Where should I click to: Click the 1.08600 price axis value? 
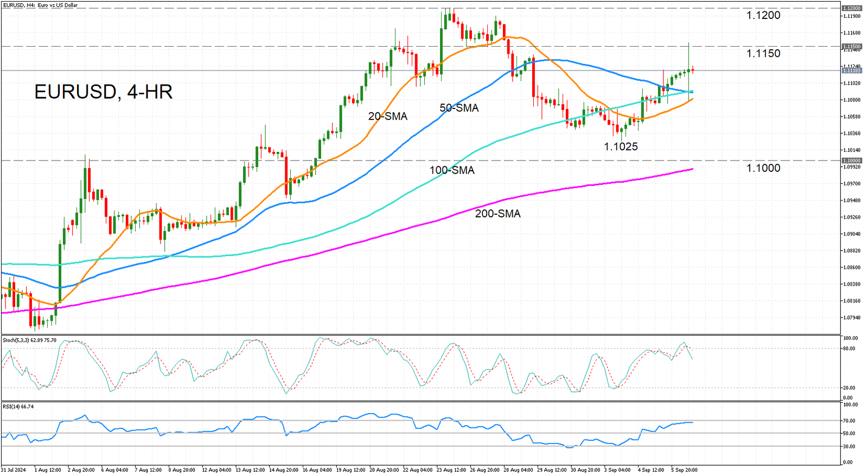[852, 268]
